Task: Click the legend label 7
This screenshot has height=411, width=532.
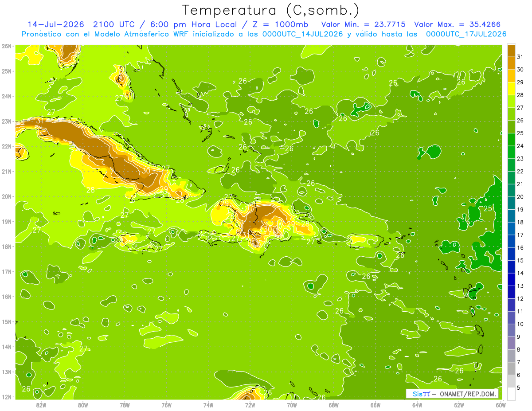Action: [x=518, y=362]
